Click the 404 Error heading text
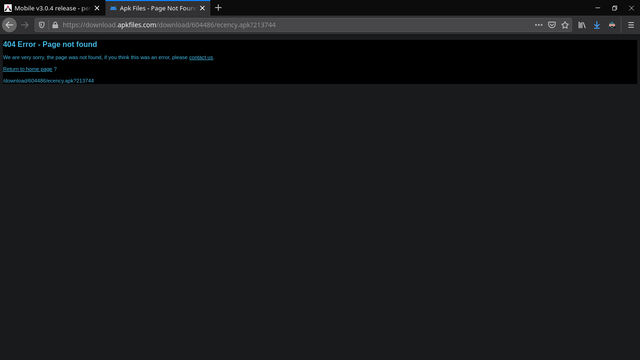Viewport: 640px width, 360px height. (x=50, y=44)
